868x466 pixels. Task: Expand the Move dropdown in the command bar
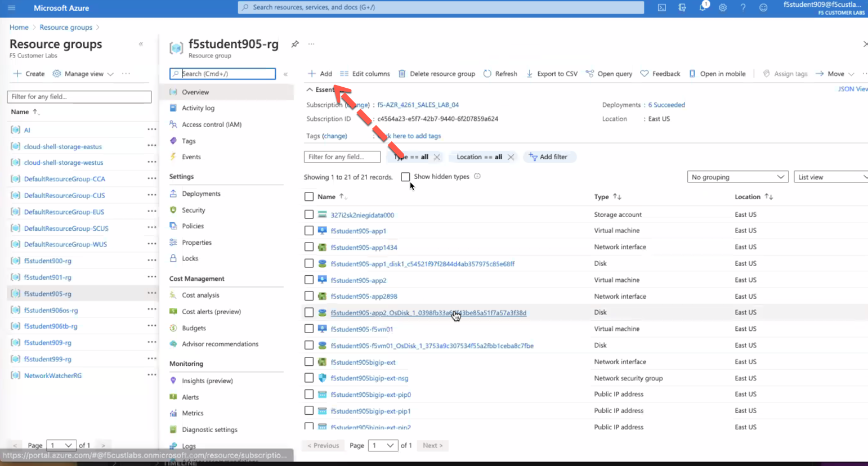pyautogui.click(x=835, y=74)
